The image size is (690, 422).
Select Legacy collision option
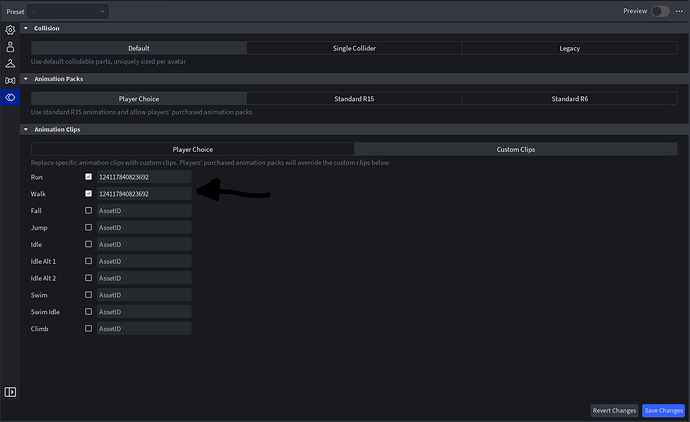click(x=569, y=48)
